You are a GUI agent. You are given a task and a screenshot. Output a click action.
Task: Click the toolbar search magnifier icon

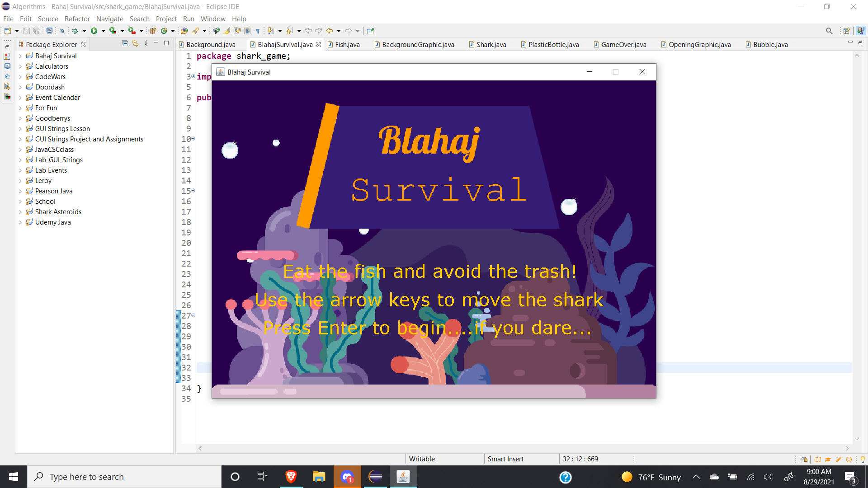click(x=829, y=31)
